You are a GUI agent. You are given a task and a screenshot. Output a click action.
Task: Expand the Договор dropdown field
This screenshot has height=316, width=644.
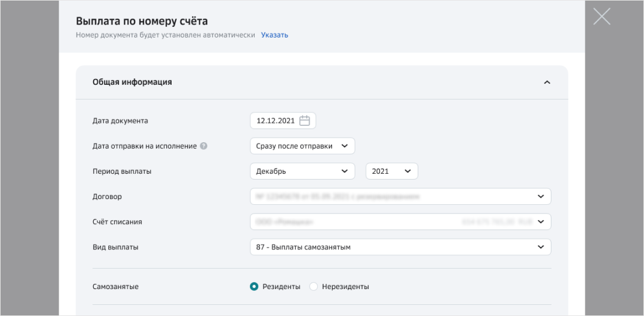(x=400, y=197)
